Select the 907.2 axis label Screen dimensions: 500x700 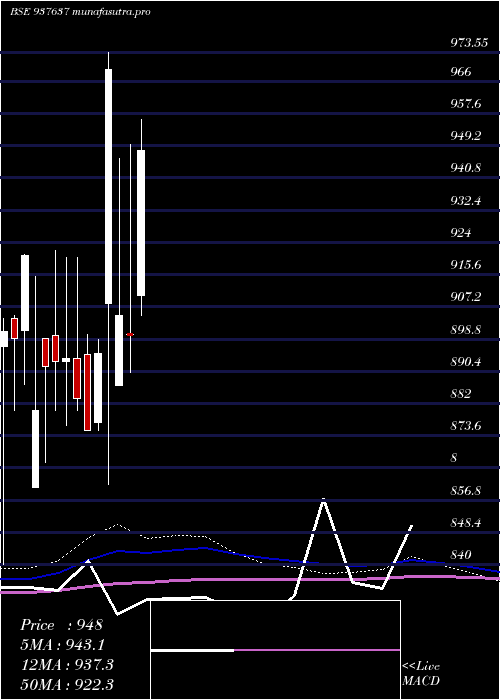pyautogui.click(x=466, y=297)
